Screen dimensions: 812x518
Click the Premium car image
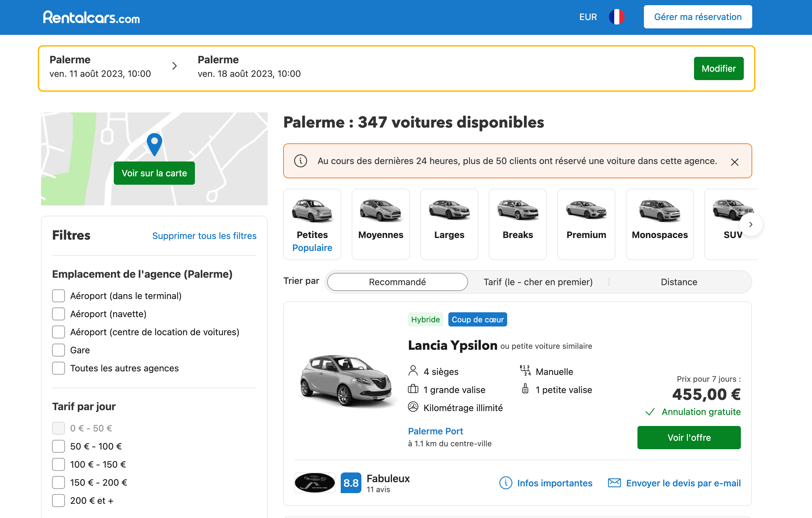pos(586,210)
